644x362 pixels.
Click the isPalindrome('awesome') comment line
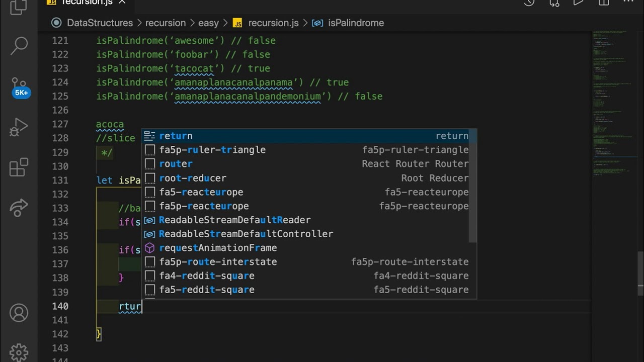(x=186, y=41)
